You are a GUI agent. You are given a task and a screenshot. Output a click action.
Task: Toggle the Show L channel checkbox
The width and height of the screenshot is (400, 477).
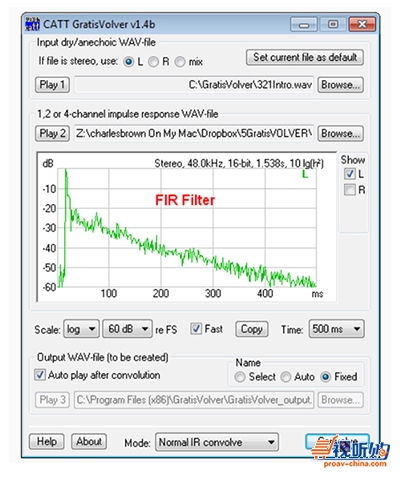(x=349, y=174)
